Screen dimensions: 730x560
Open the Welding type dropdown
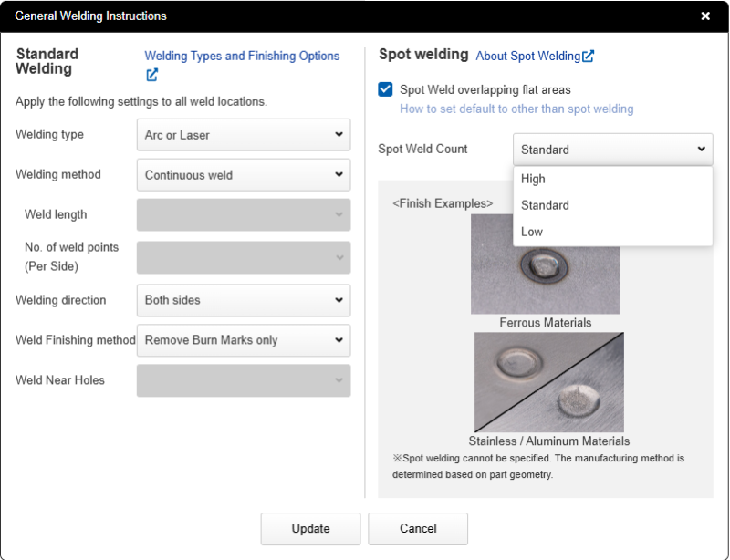(x=243, y=135)
